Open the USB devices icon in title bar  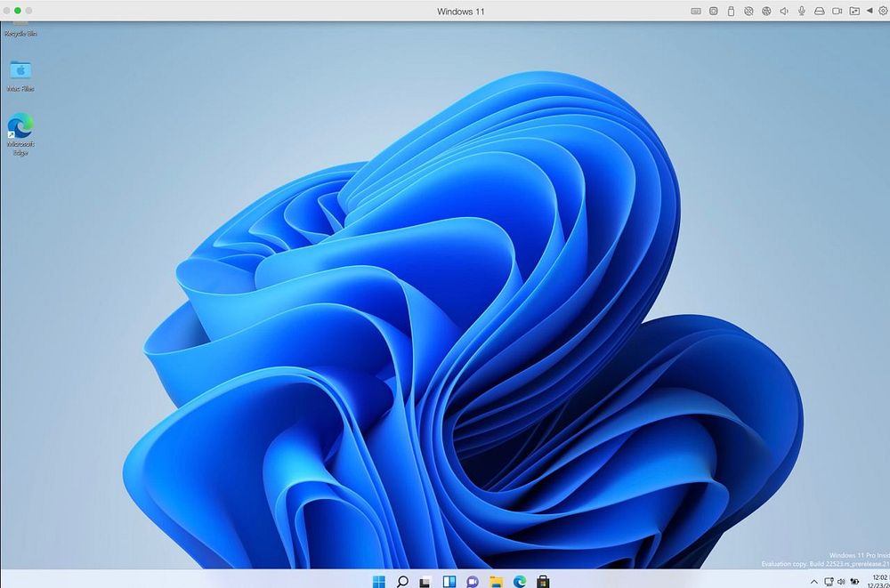coord(732,11)
